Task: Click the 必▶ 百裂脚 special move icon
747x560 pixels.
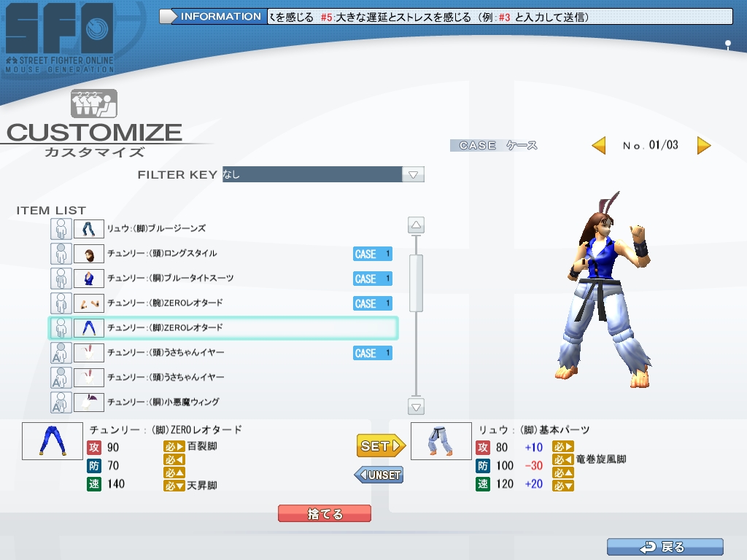Action: tap(174, 446)
